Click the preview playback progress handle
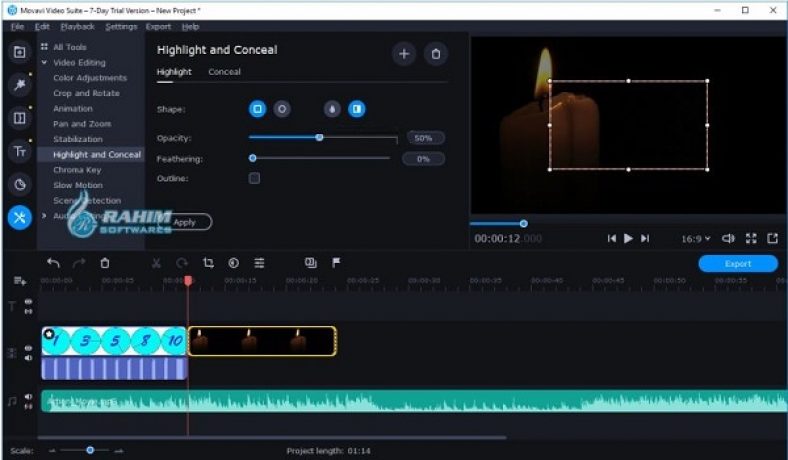Screen dimensions: 788x460 tap(524, 223)
